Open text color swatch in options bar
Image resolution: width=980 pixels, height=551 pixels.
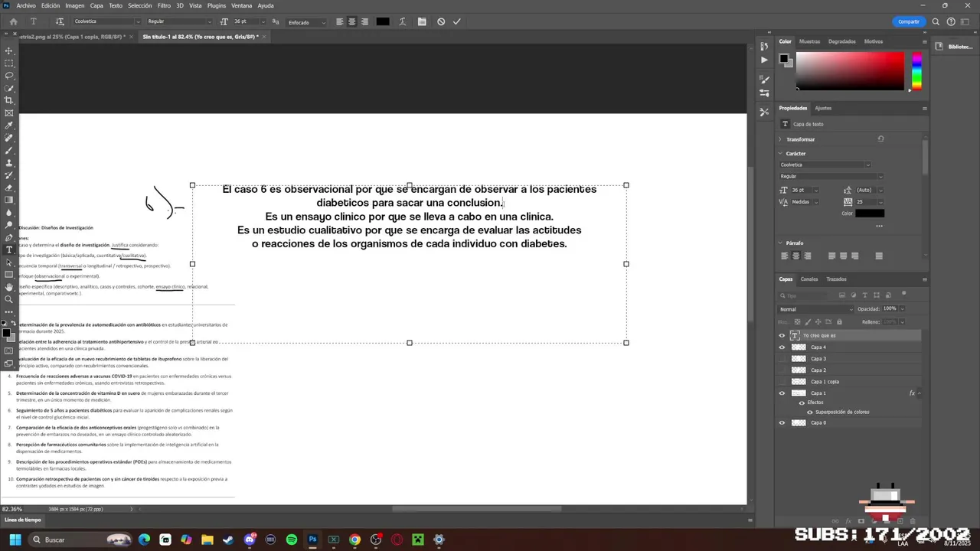(383, 21)
